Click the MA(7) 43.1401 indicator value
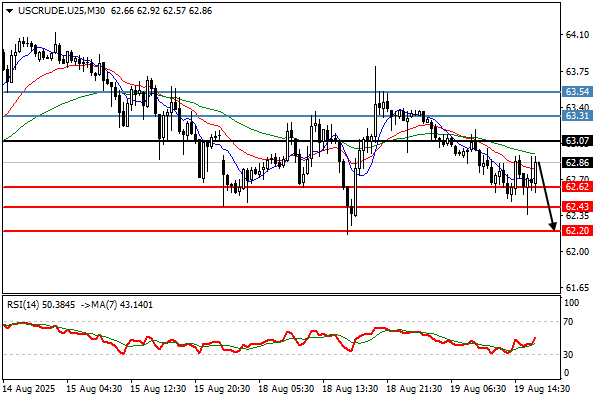This screenshot has height=400, width=600. 121,305
